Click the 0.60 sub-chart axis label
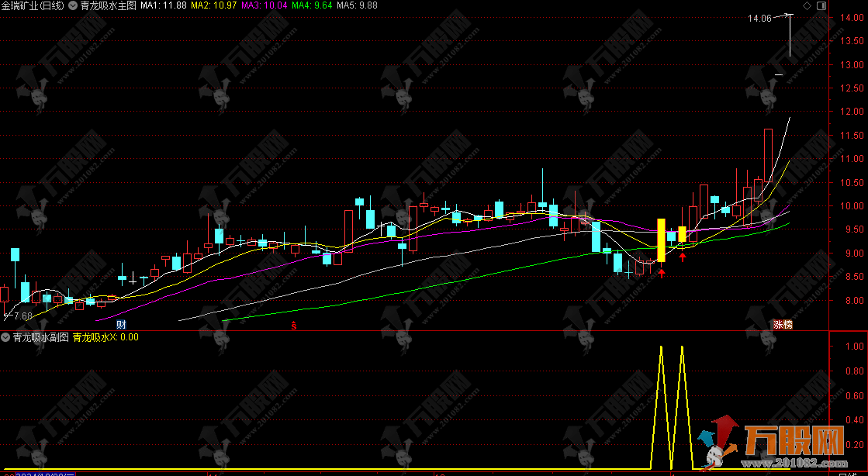868x476 pixels. click(855, 395)
